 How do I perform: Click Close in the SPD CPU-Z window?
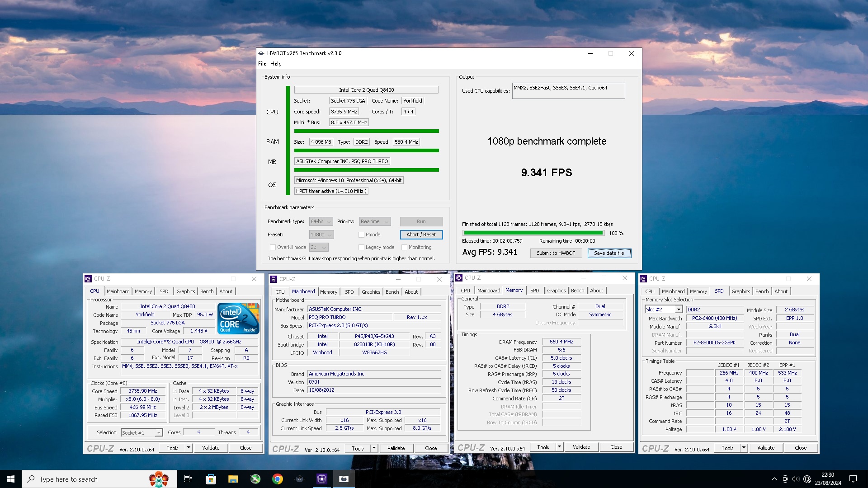click(801, 448)
